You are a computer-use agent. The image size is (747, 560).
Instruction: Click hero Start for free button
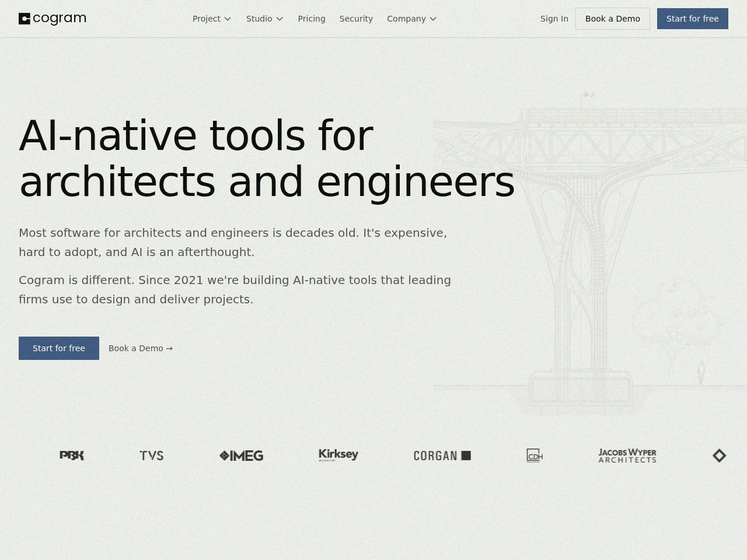(x=59, y=348)
